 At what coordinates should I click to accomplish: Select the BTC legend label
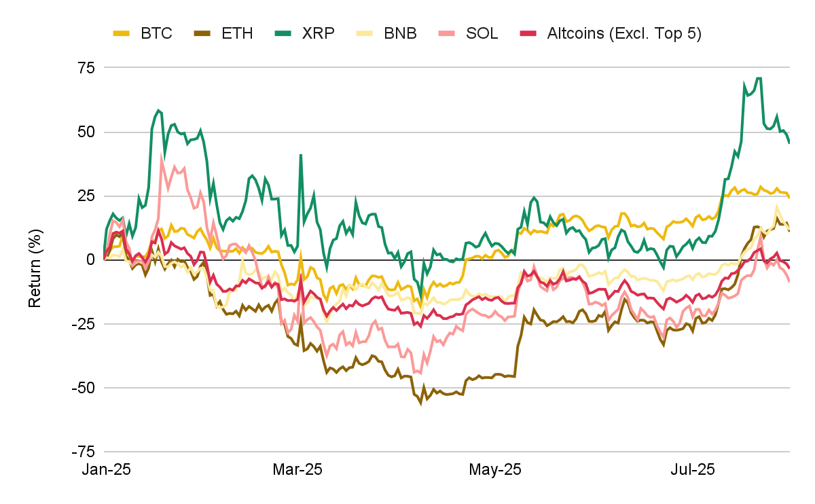coord(156,33)
